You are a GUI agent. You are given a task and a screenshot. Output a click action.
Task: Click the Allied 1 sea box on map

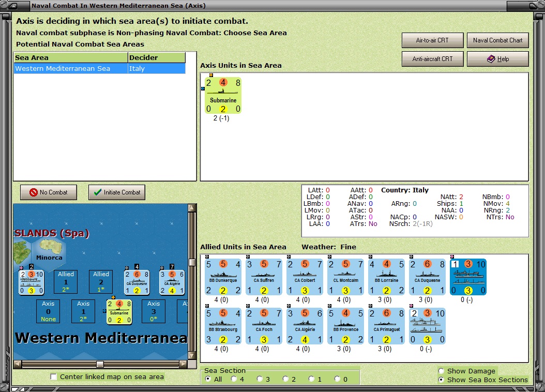[x=66, y=282]
